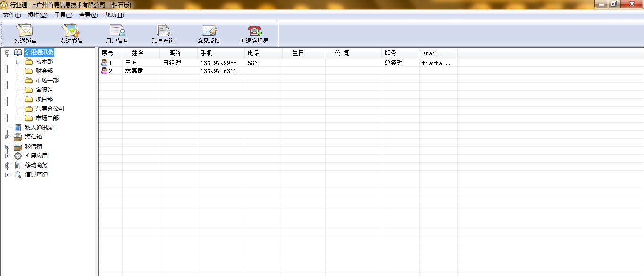Sort by 序号 column header

(110, 53)
